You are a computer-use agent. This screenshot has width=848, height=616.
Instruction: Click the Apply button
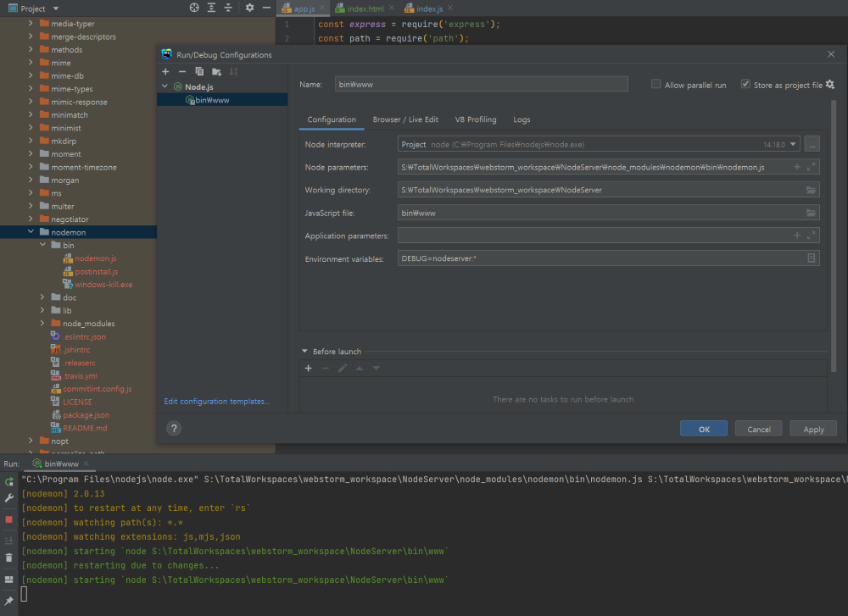(813, 429)
